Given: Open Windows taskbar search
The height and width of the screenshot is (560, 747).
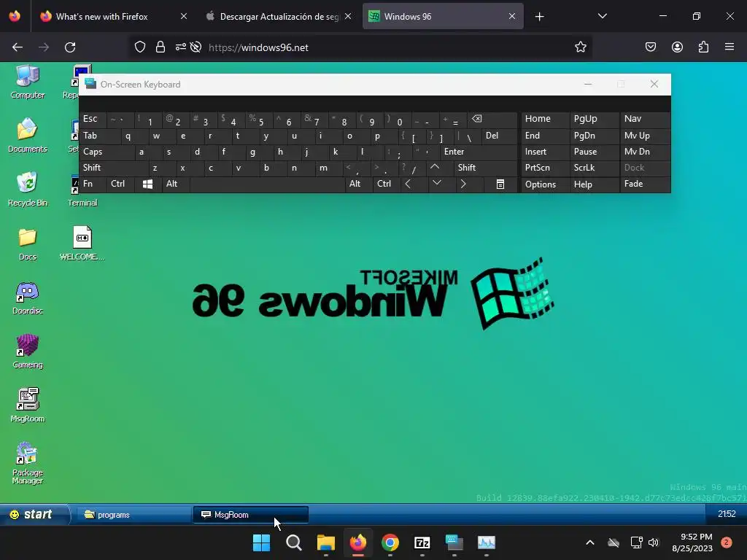Looking at the screenshot, I should [x=294, y=542].
